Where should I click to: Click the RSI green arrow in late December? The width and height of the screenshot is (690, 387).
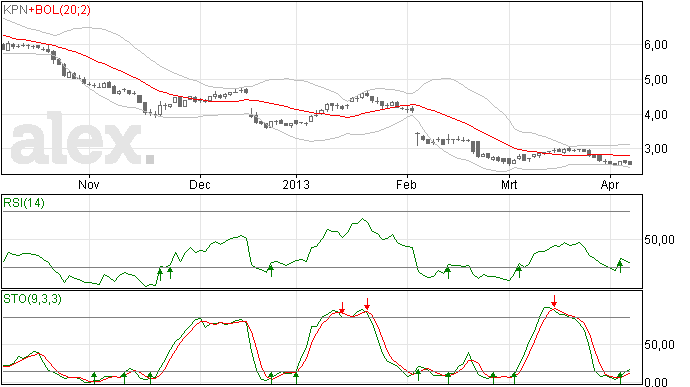271,270
